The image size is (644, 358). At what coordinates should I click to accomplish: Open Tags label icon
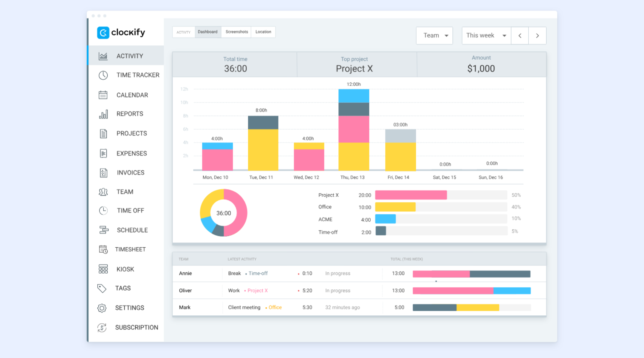[x=102, y=288]
